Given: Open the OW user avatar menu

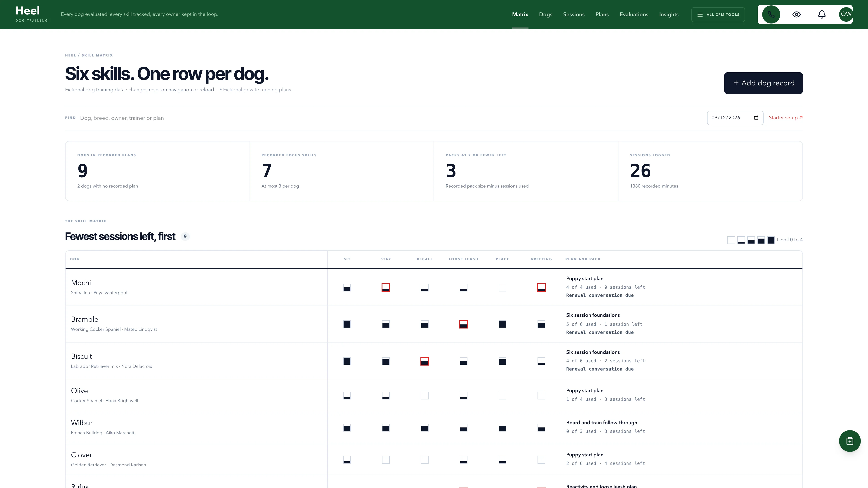Looking at the screenshot, I should click(846, 14).
